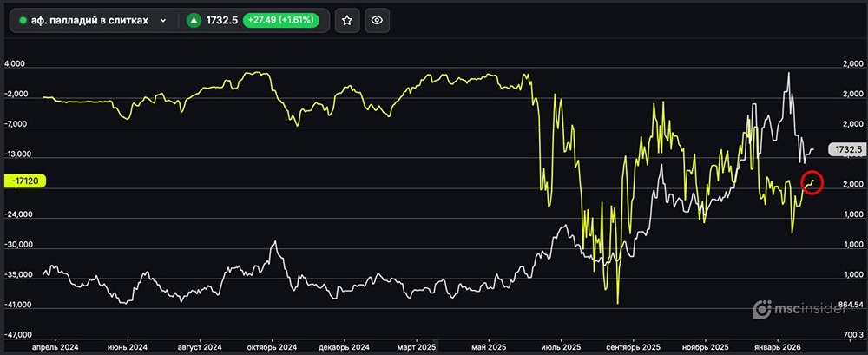Image resolution: width=868 pixels, height=355 pixels.
Task: Click the -41,000 left axis value
Action: click(x=17, y=305)
